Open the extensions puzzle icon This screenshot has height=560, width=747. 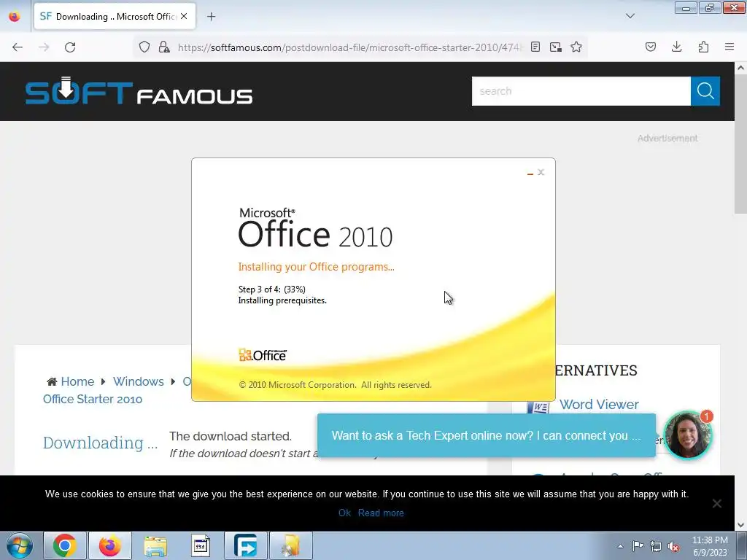click(703, 47)
